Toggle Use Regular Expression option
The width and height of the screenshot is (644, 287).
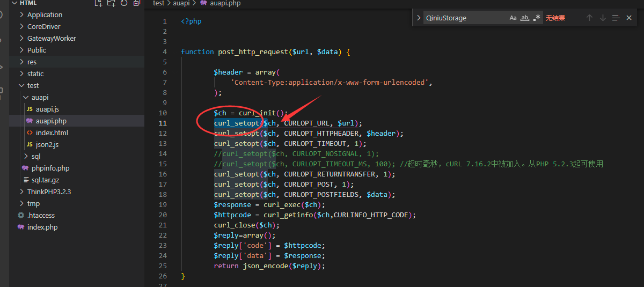click(x=537, y=18)
